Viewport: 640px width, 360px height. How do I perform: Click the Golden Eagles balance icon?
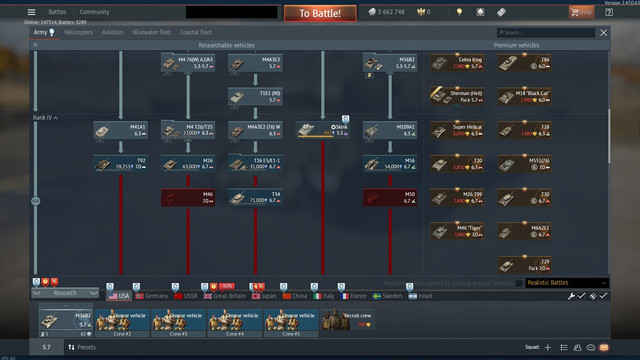click(x=421, y=12)
